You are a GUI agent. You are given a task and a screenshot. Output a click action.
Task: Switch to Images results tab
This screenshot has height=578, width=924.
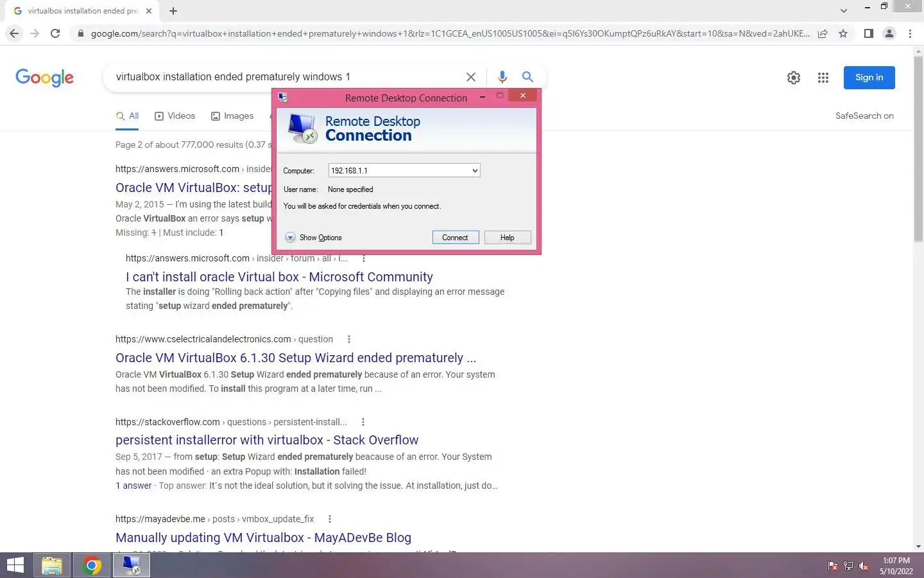click(232, 116)
